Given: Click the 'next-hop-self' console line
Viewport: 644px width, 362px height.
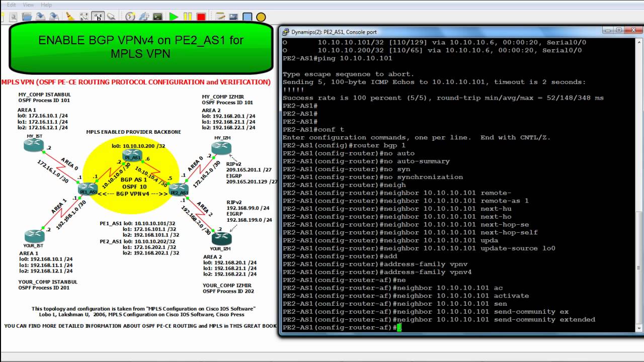Looking at the screenshot, I should tap(410, 232).
